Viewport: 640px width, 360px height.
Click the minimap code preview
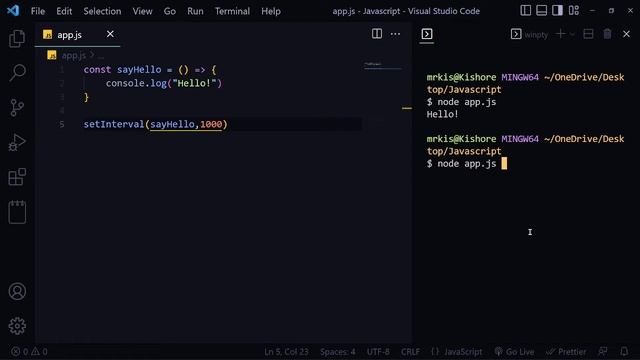(382, 65)
